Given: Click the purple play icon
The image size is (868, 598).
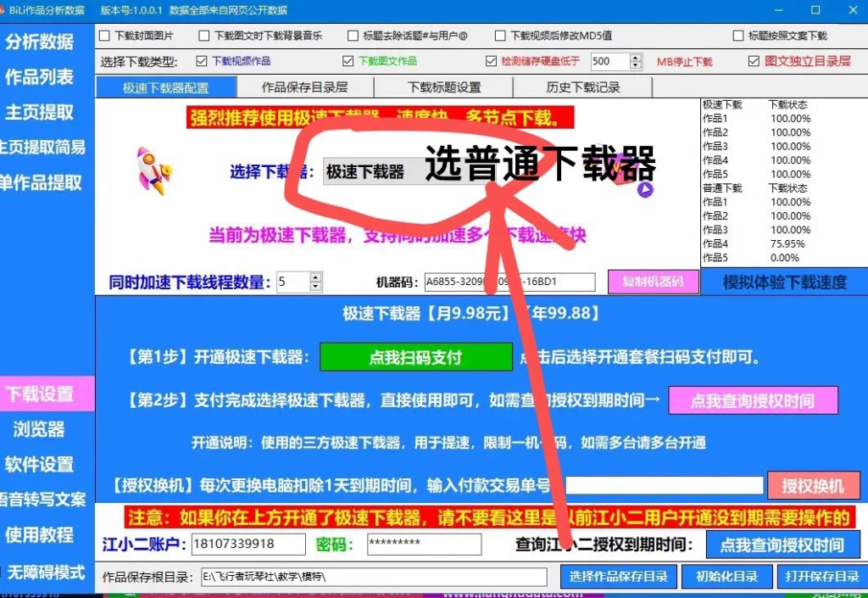Looking at the screenshot, I should tap(644, 190).
